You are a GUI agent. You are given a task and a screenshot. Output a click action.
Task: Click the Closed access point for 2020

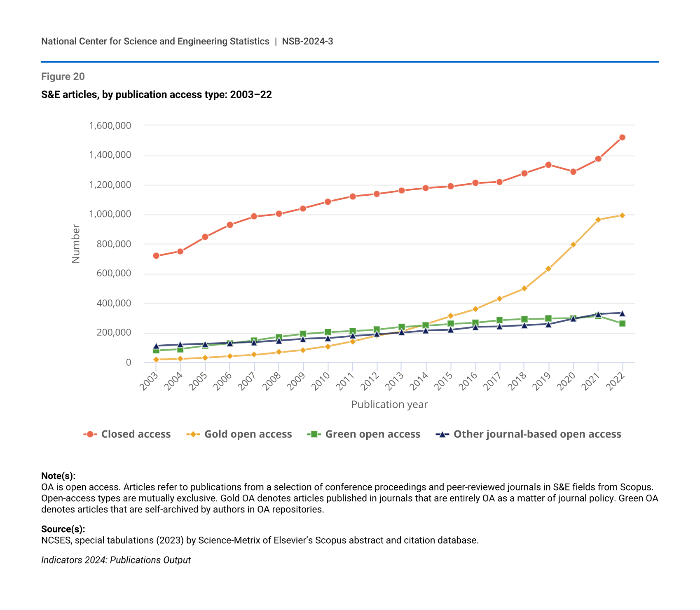tap(573, 172)
